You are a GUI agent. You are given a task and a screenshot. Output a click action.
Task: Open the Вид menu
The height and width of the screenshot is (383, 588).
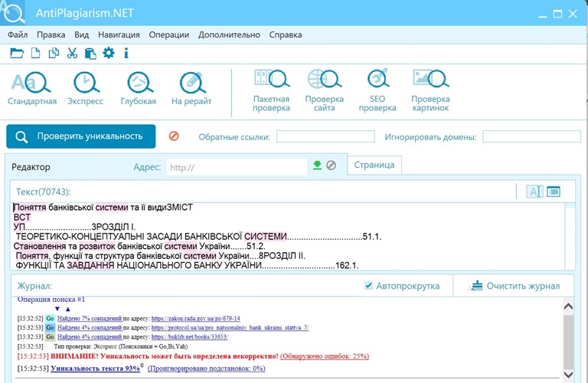81,35
